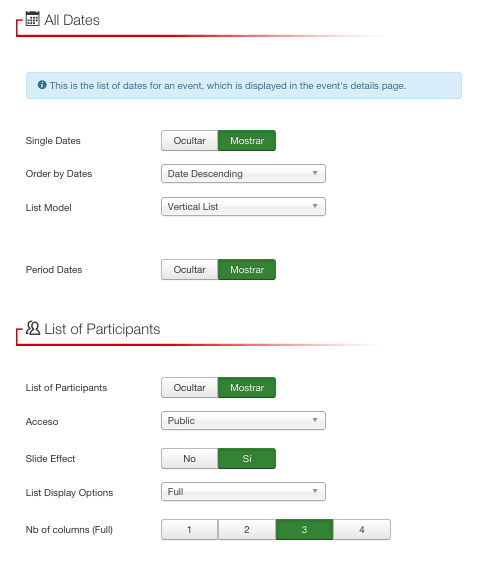Image resolution: width=483 pixels, height=568 pixels.
Task: Select 4 columns for Nb of columns
Action: click(362, 530)
